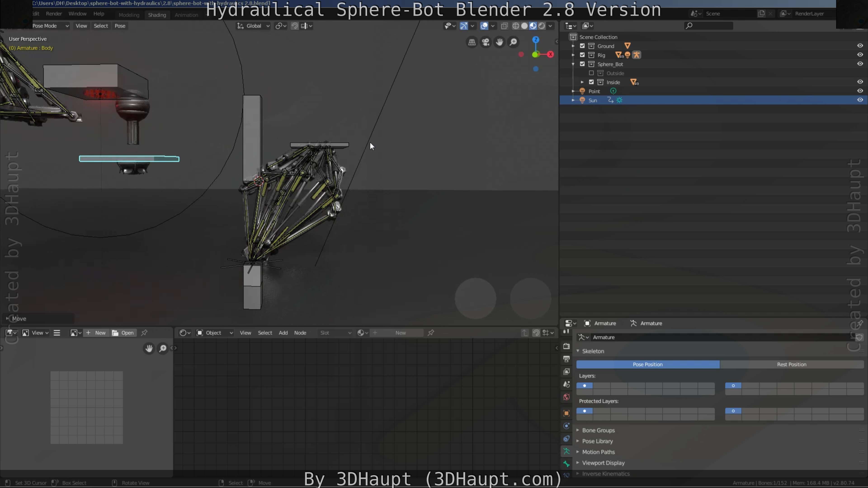Select rendered viewport shading mode
The width and height of the screenshot is (868, 488).
542,26
